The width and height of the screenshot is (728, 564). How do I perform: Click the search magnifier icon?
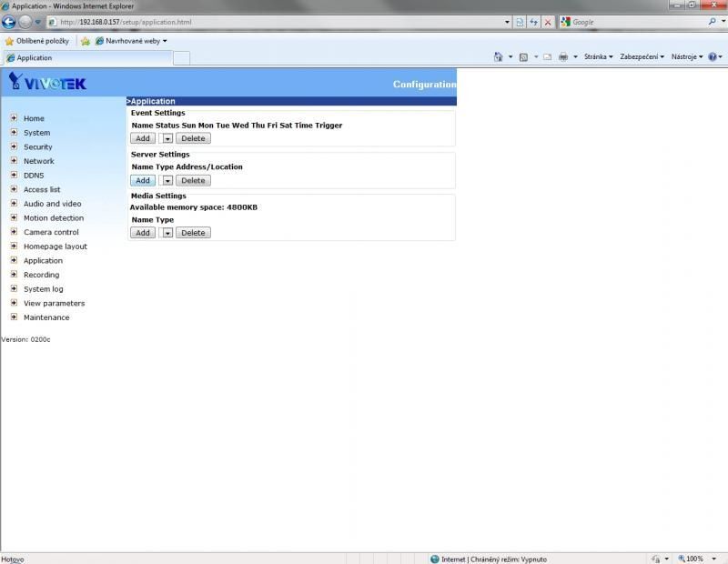712,22
